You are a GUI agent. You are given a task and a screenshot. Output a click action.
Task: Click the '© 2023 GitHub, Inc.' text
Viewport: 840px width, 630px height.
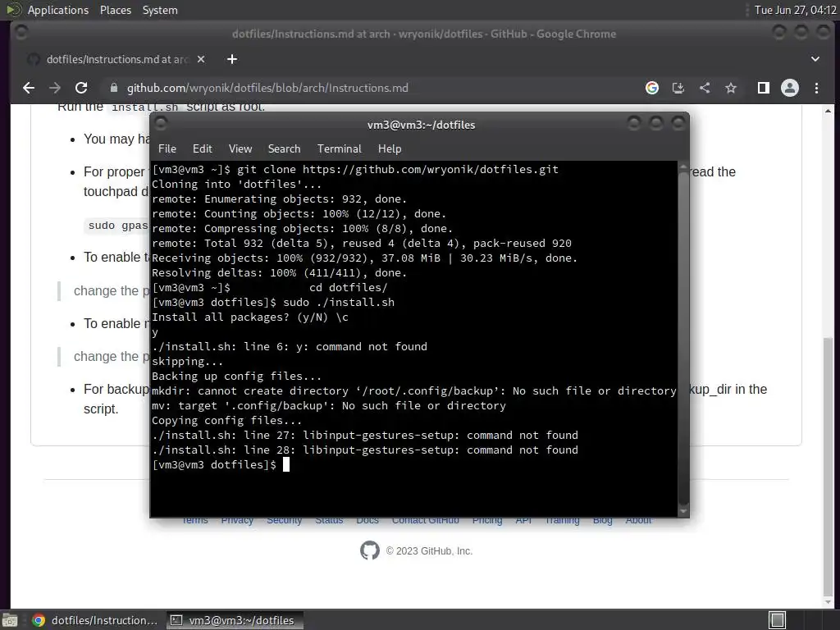click(429, 550)
